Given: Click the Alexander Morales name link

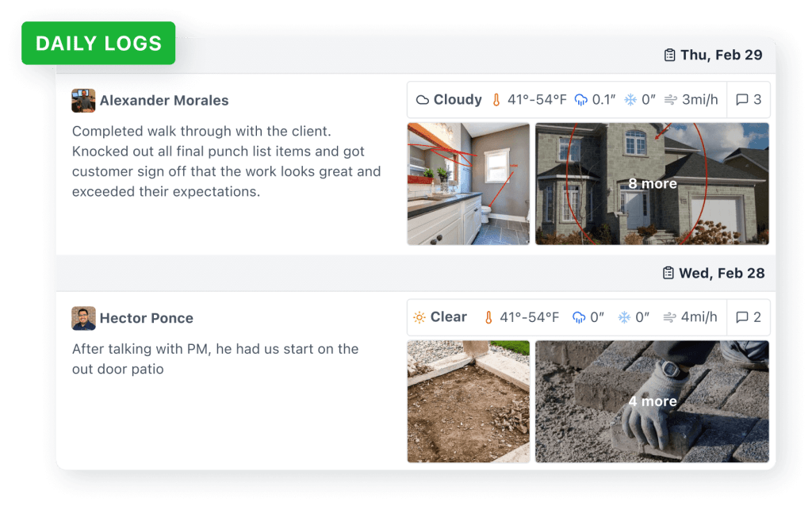Looking at the screenshot, I should tap(164, 101).
